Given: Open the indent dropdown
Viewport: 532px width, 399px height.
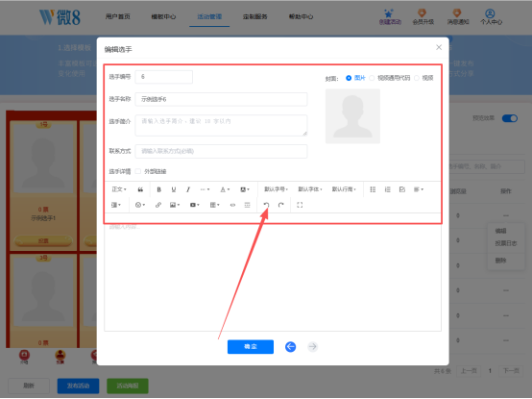Looking at the screenshot, I should click(x=115, y=205).
